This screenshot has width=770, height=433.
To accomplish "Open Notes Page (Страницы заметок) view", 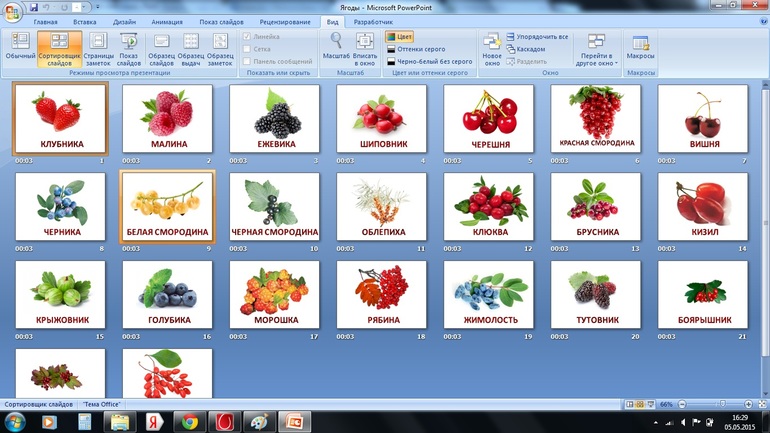I will (x=98, y=47).
